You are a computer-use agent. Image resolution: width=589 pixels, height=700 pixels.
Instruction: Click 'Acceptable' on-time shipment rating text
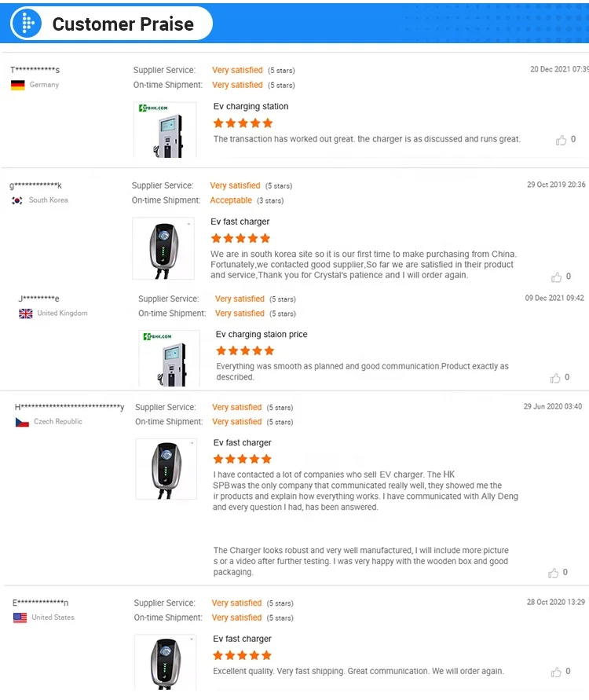click(231, 200)
